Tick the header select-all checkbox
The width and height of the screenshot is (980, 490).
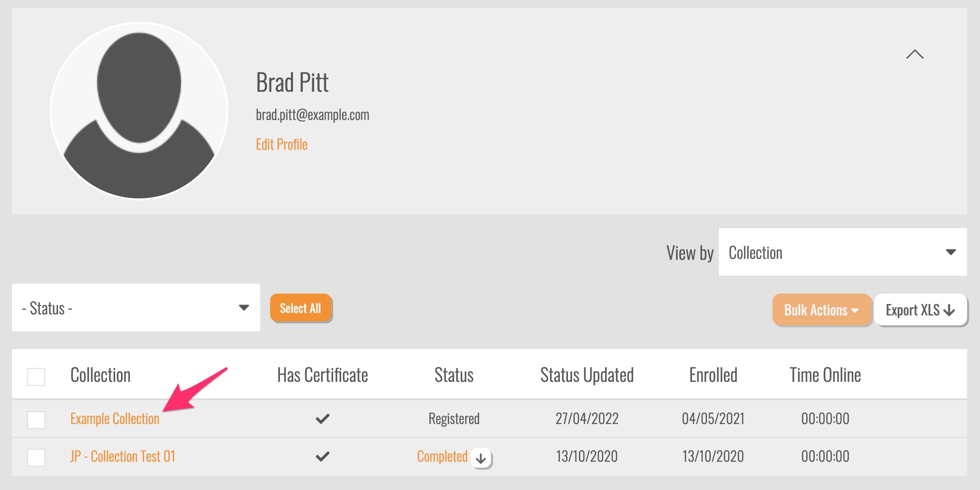tap(36, 376)
